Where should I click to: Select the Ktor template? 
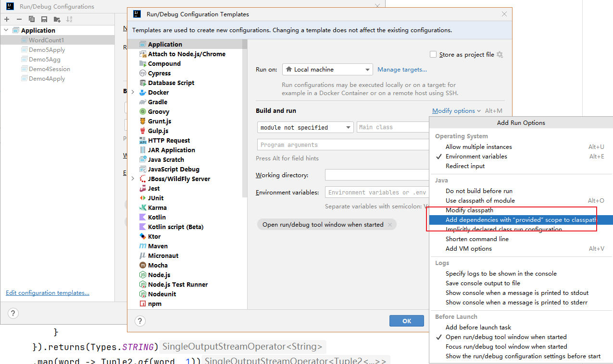[154, 236]
